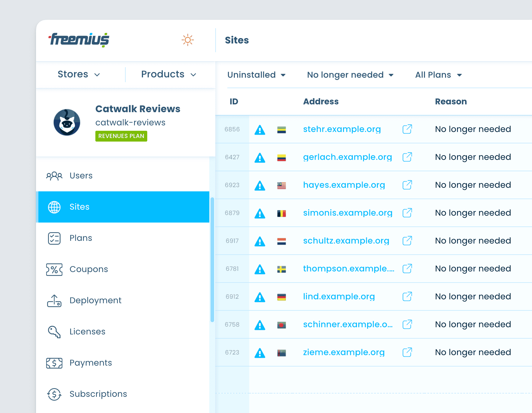Open the Products dropdown
This screenshot has width=532, height=413.
(x=169, y=74)
